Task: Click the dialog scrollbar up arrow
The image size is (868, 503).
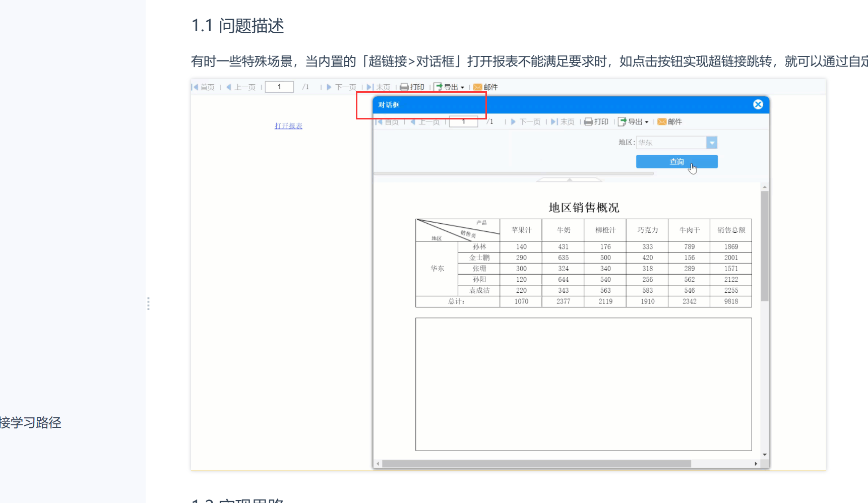Action: tap(765, 187)
